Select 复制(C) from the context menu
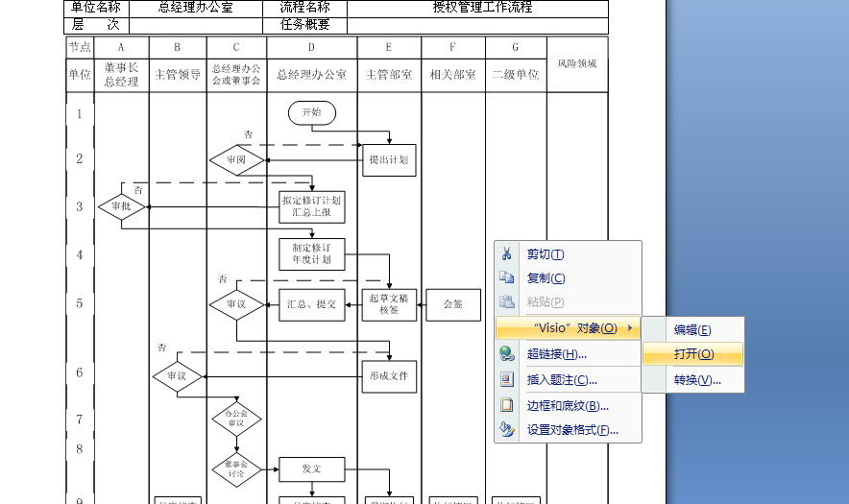Viewport: 849px width, 504px height. (x=568, y=277)
